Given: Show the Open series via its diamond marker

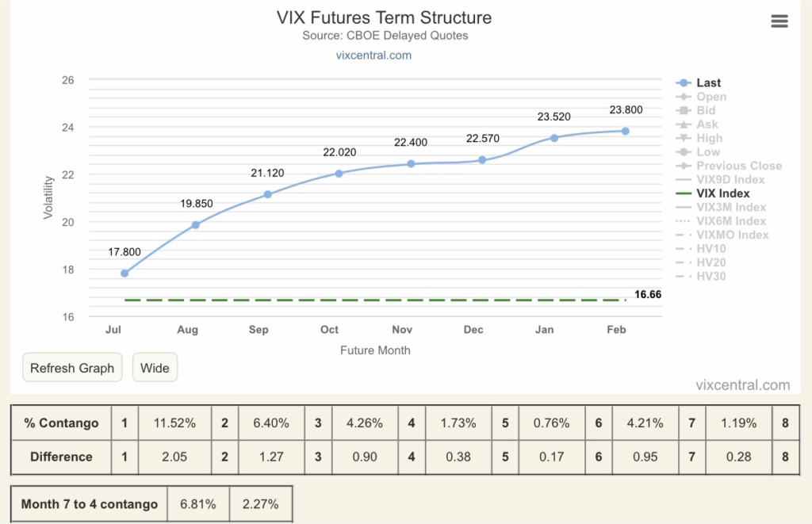Looking at the screenshot, I should point(684,97).
